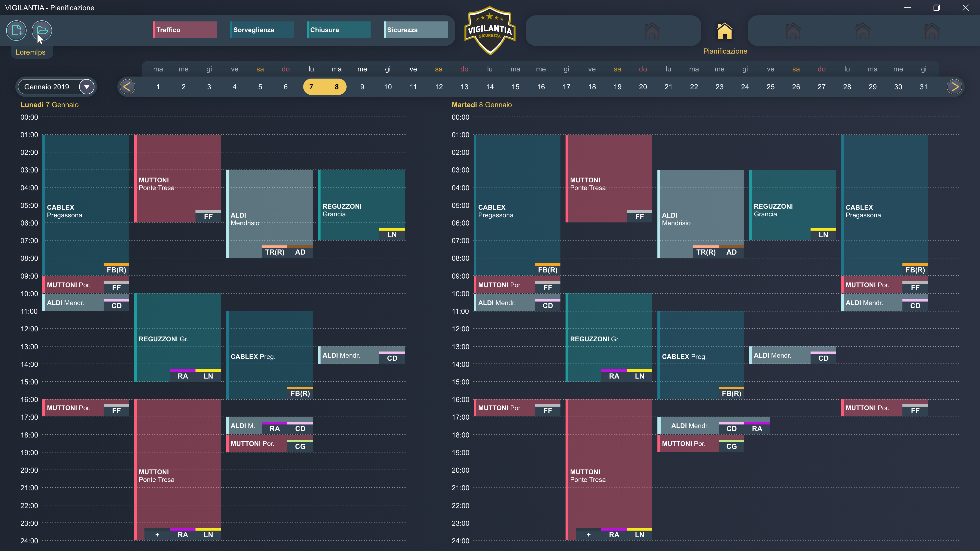Click the month dropdown arrow button
980x551 pixels.
(86, 87)
